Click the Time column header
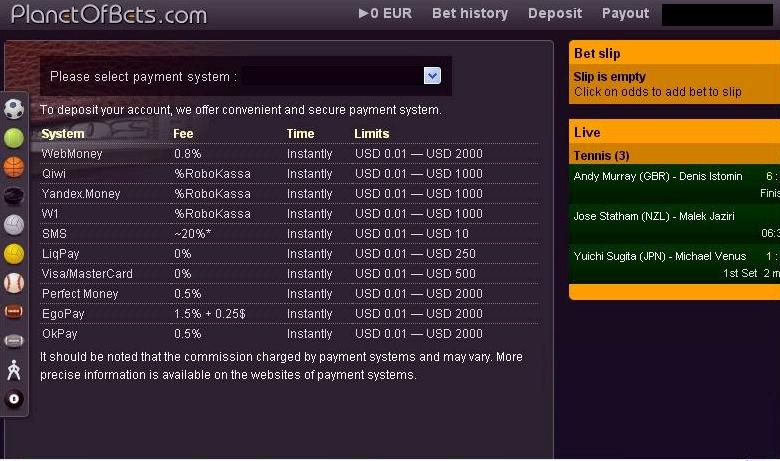 tap(300, 134)
